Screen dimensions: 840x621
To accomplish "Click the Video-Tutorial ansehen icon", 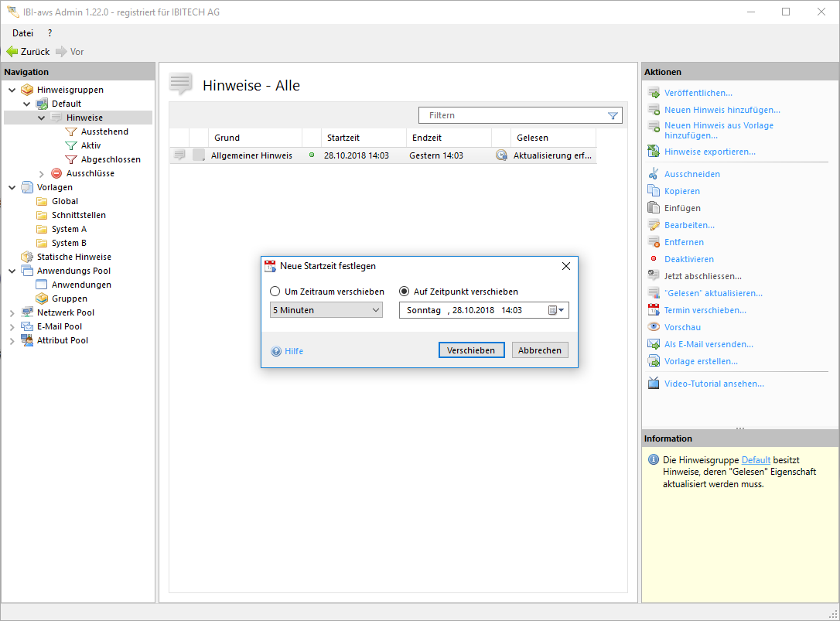I will point(654,384).
